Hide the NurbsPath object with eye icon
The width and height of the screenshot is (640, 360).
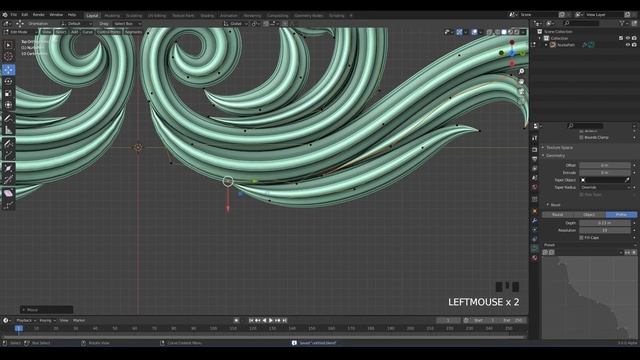click(628, 45)
